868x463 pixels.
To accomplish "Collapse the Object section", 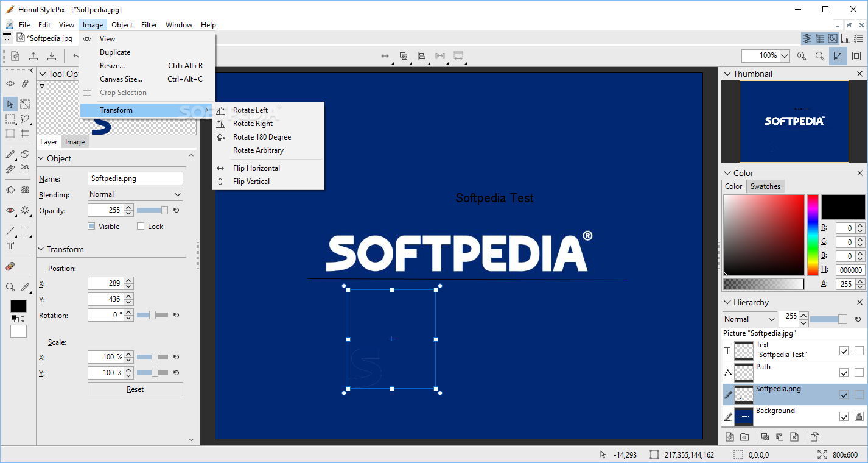I will [x=41, y=158].
